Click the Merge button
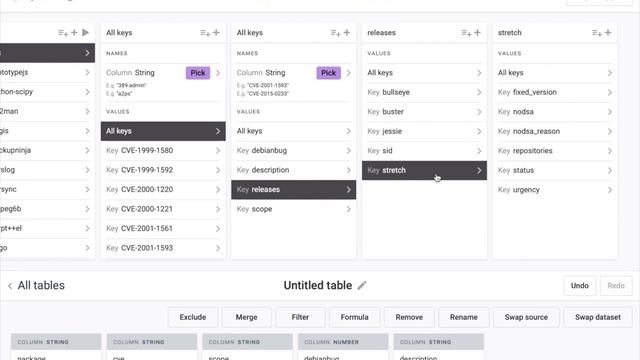Image resolution: width=640 pixels, height=360 pixels. pos(247,317)
